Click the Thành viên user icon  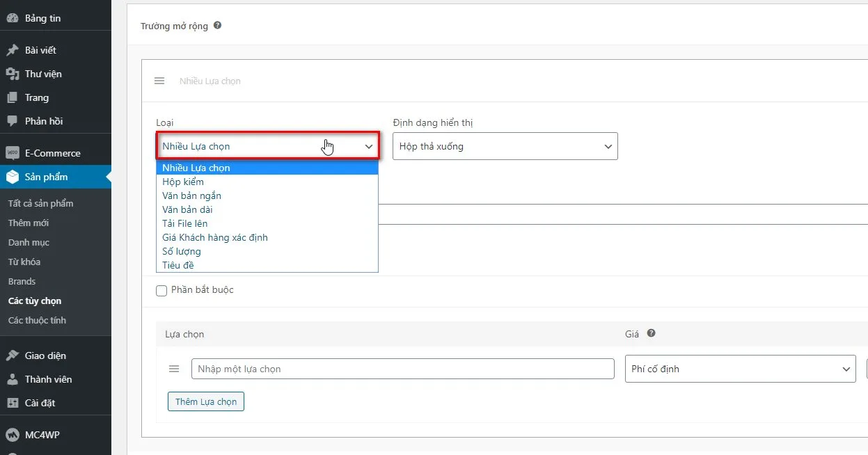[x=13, y=379]
